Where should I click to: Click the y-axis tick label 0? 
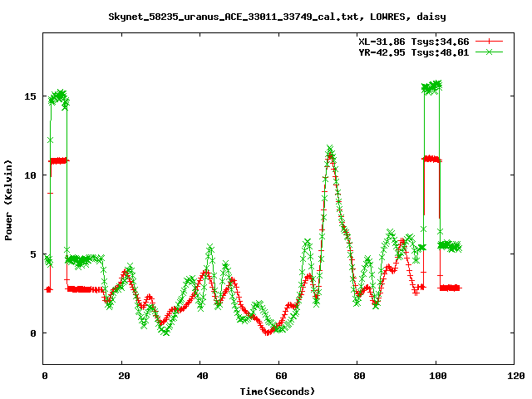[x=33, y=333]
